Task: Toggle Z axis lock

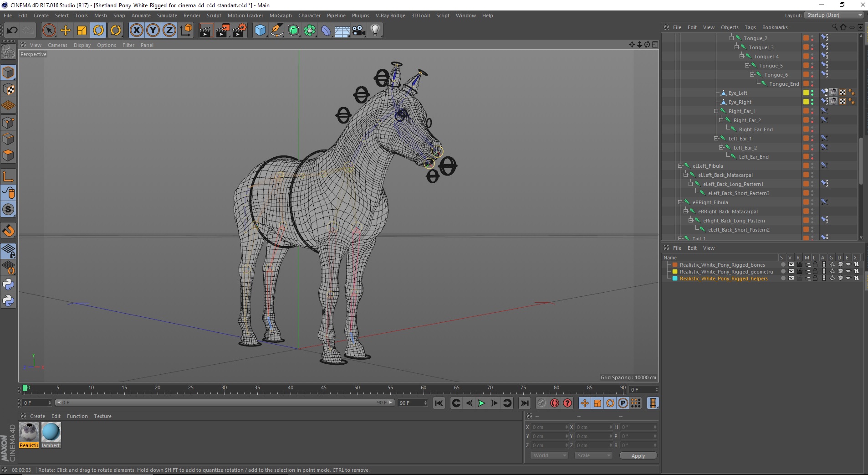Action: 169,31
